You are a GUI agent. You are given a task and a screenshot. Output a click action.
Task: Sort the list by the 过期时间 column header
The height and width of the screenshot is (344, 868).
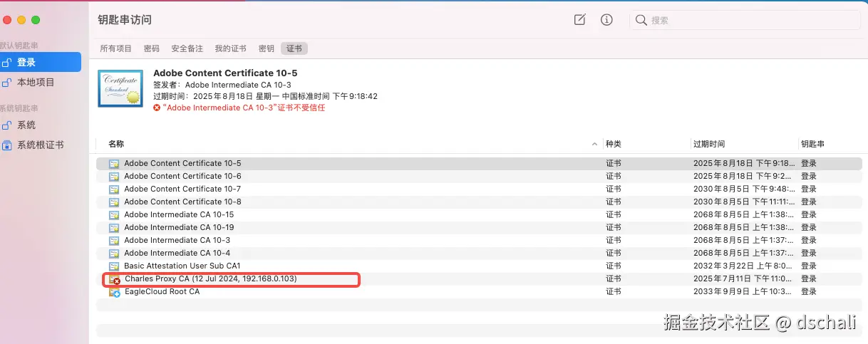[709, 144]
